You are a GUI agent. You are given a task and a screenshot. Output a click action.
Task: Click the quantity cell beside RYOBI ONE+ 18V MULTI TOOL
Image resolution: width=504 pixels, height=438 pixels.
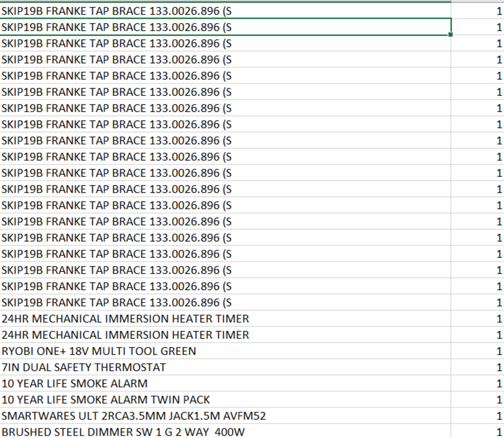pyautogui.click(x=477, y=351)
